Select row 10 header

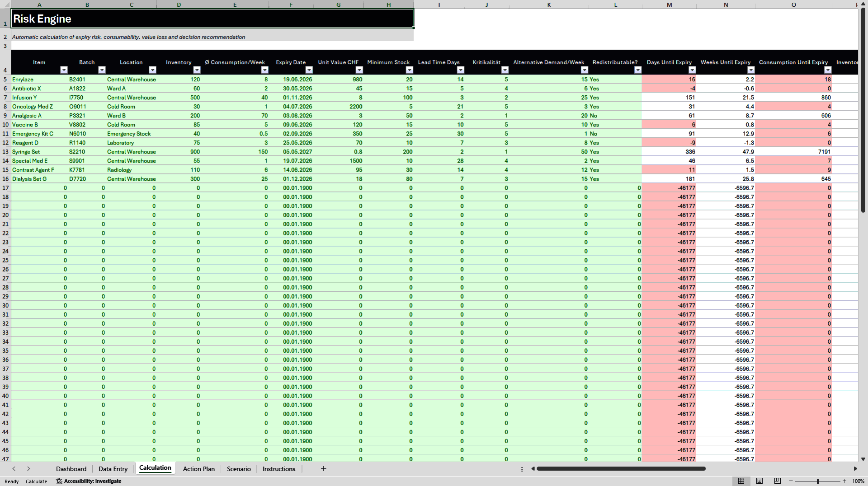coord(5,125)
